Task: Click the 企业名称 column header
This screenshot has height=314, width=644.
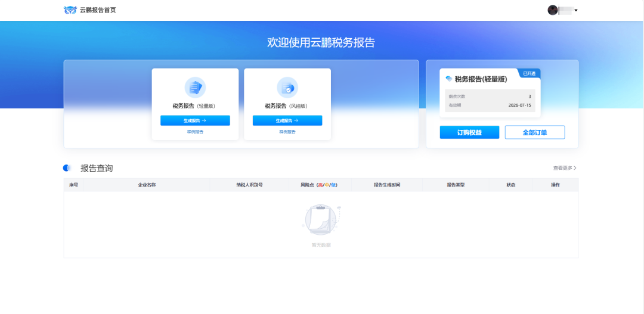Action: click(147, 185)
